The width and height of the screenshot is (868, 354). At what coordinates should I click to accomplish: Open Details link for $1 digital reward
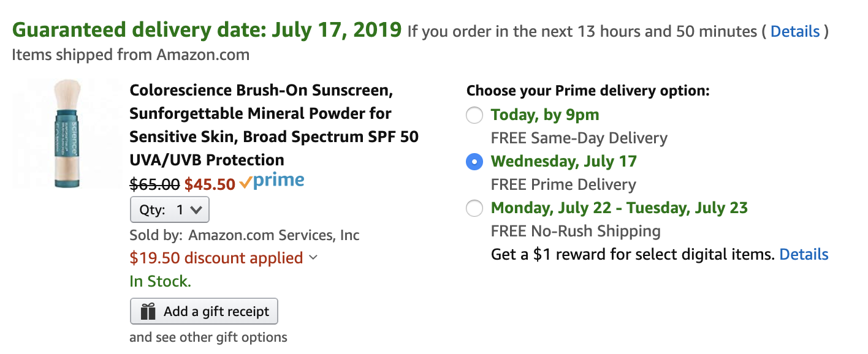804,254
